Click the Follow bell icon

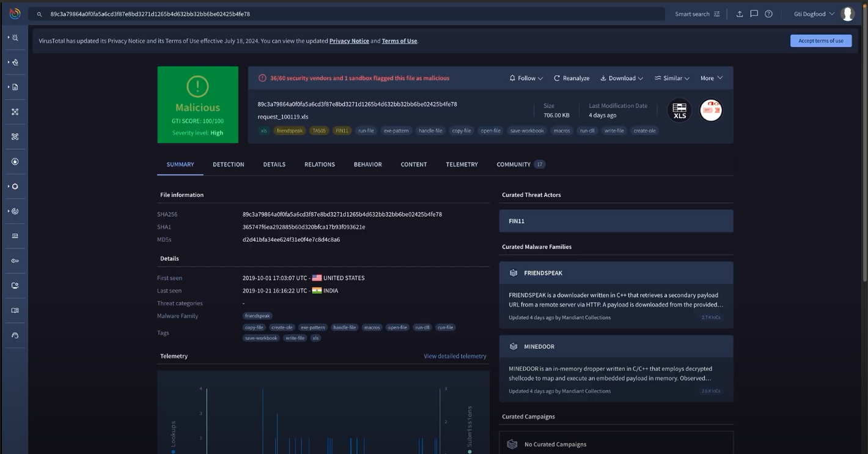point(512,78)
